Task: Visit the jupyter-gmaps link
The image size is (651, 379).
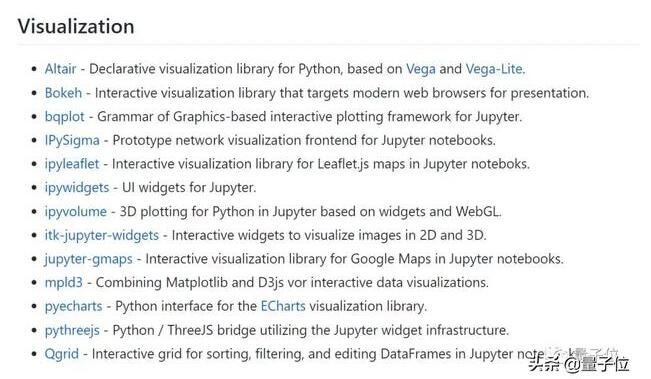Action: pyautogui.click(x=88, y=259)
